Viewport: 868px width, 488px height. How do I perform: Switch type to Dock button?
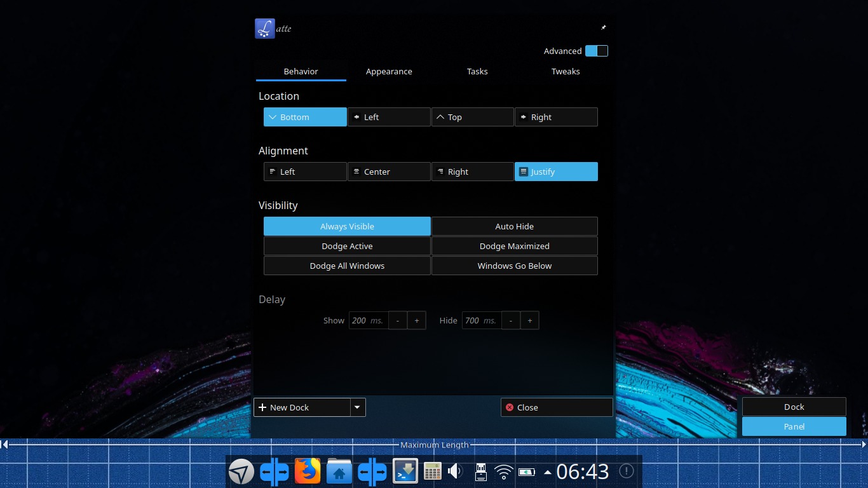click(794, 407)
